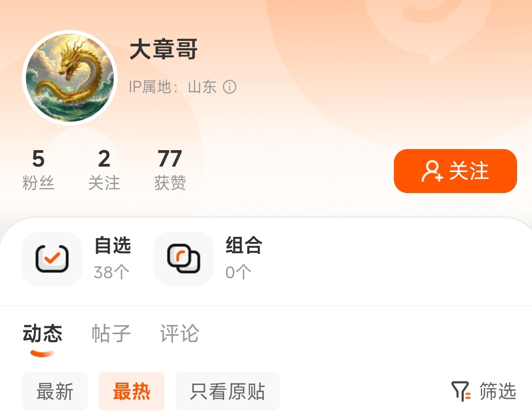The height and width of the screenshot is (418, 532).
Task: Toggle the 只看原贴 filter chip
Action: 228,391
